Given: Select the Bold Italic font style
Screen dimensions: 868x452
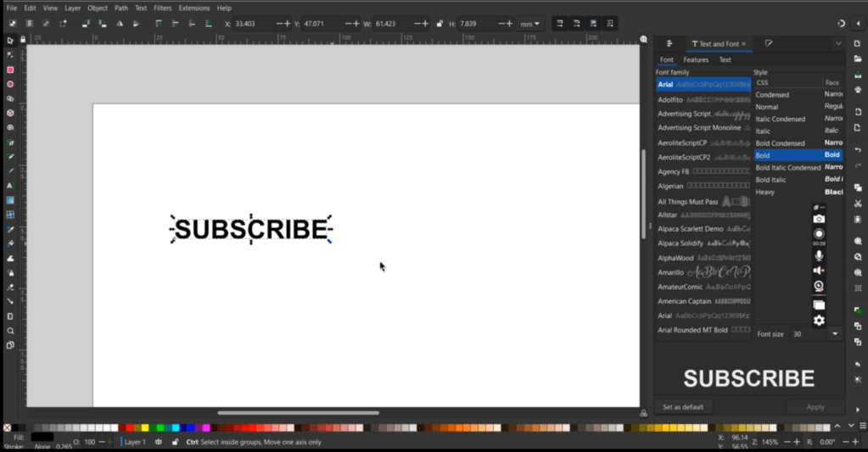Looking at the screenshot, I should pos(771,180).
